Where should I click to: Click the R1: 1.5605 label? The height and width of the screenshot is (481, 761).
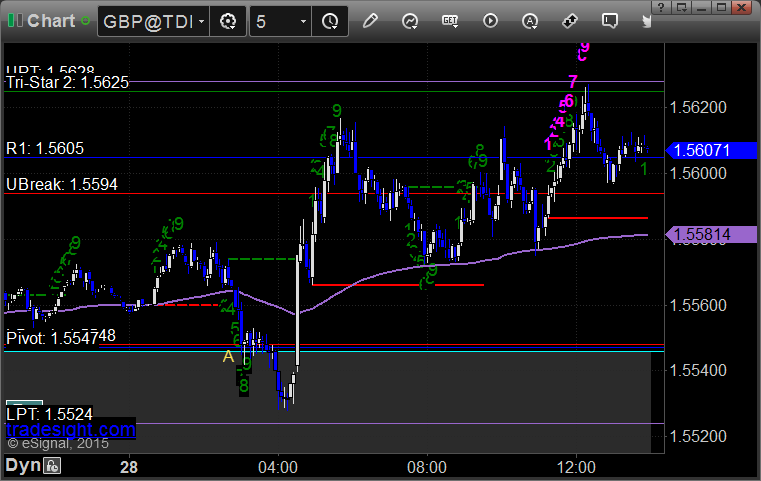(45, 148)
